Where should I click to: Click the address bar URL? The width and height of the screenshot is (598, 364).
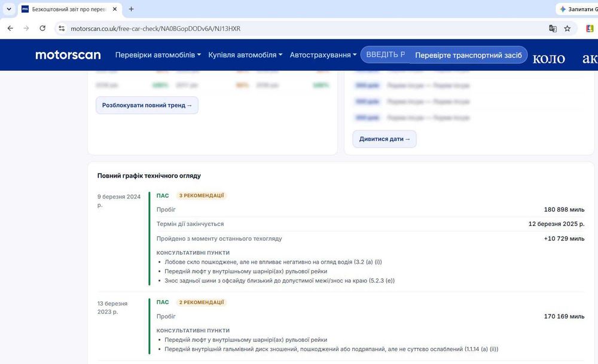pos(155,29)
